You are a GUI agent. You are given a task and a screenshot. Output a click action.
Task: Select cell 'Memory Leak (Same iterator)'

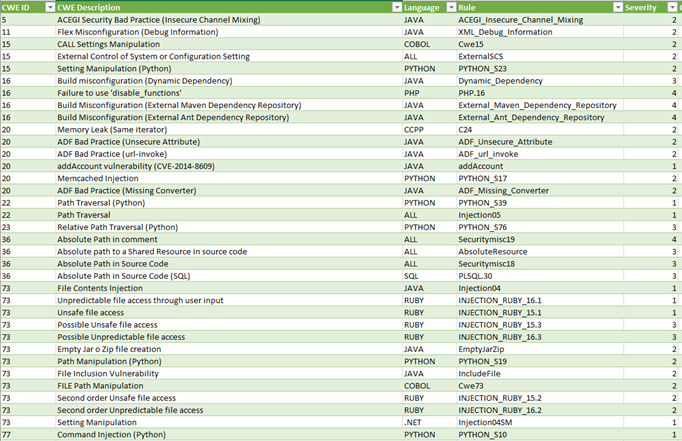coord(229,129)
